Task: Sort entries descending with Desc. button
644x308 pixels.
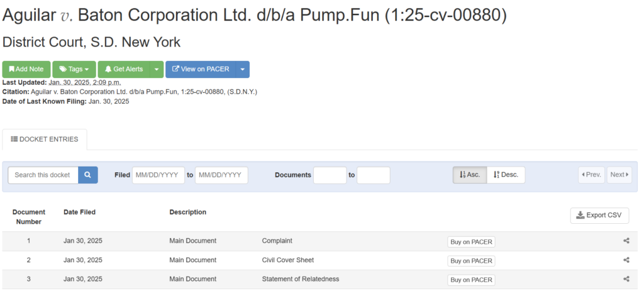Action: click(506, 175)
